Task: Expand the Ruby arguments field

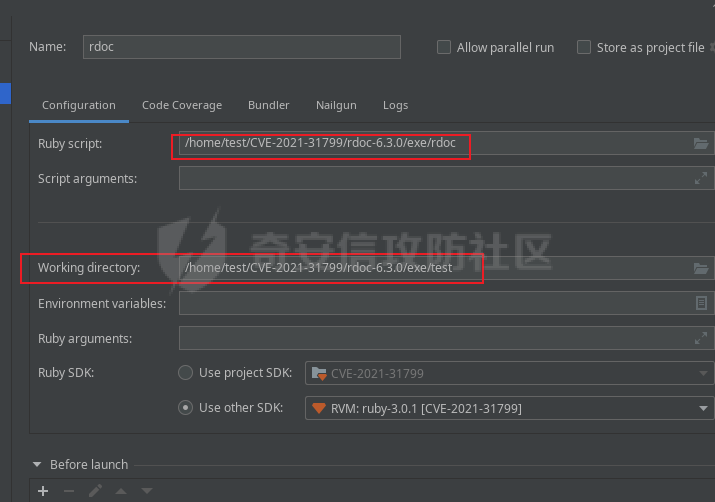Action: click(701, 339)
